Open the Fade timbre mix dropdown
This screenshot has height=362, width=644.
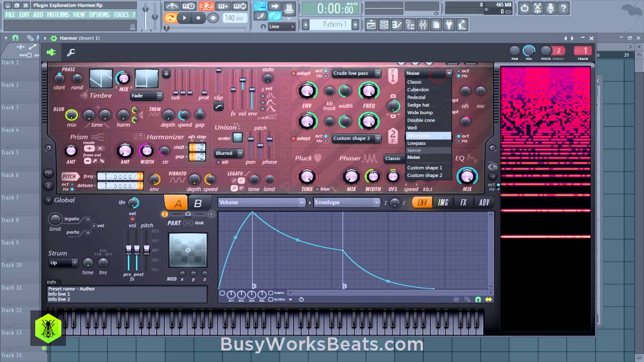(x=146, y=96)
